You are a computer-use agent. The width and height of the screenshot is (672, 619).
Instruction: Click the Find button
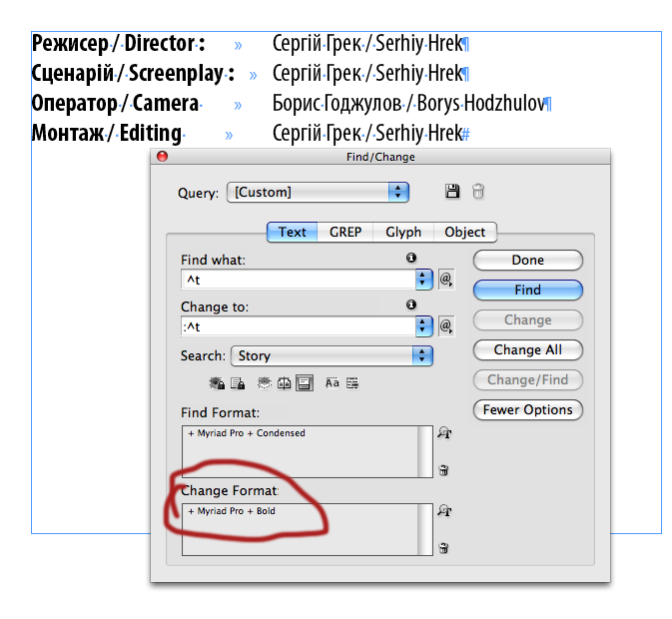coord(527,290)
